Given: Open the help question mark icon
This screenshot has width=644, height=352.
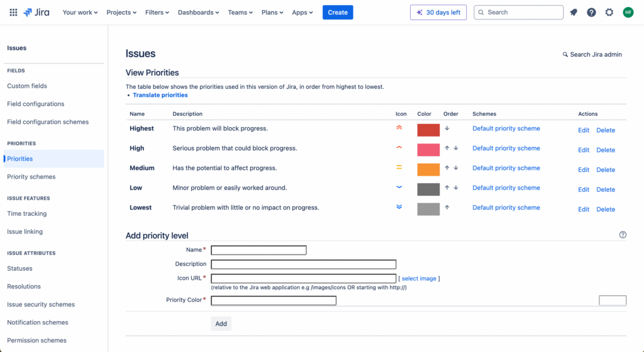Looking at the screenshot, I should click(591, 13).
